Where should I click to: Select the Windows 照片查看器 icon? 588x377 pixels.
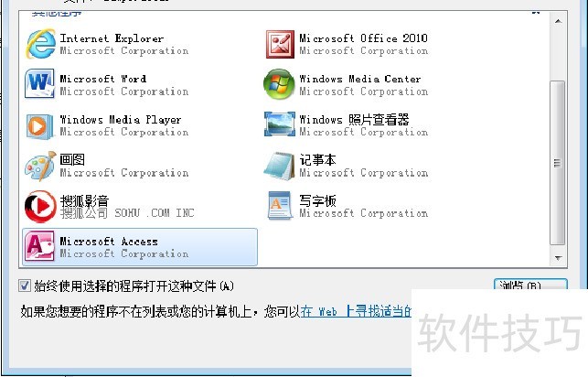(280, 124)
